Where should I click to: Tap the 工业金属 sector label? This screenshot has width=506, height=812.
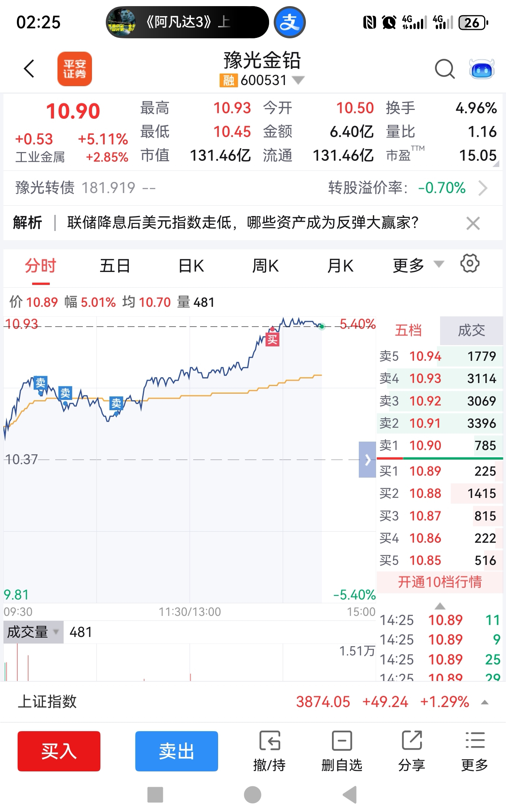(x=40, y=157)
